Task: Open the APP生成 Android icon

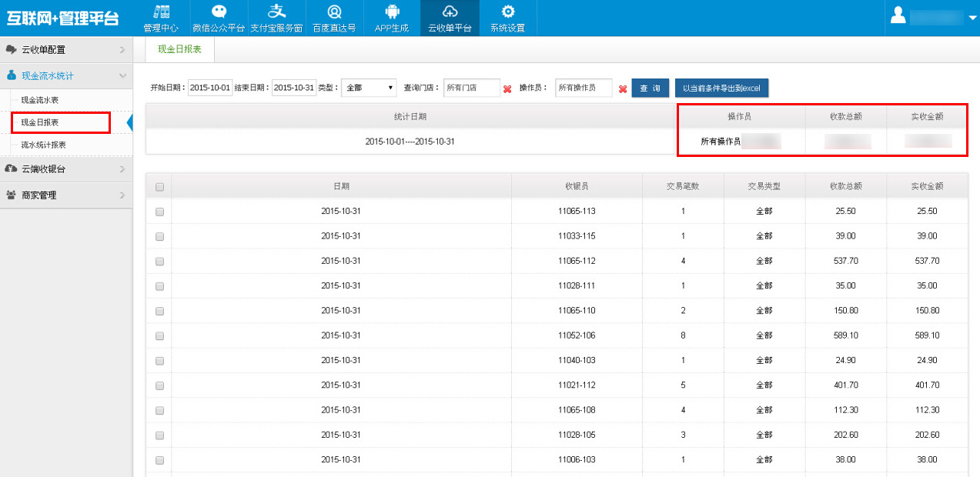Action: coord(392,18)
